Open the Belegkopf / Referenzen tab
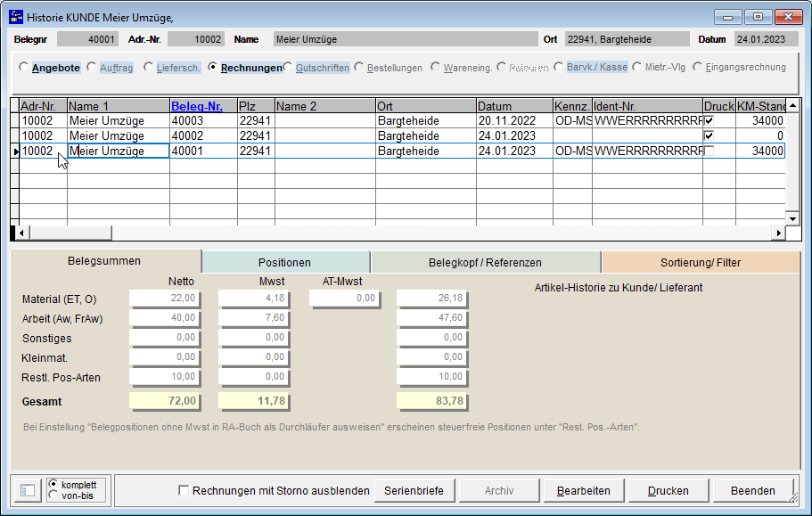 (x=485, y=262)
